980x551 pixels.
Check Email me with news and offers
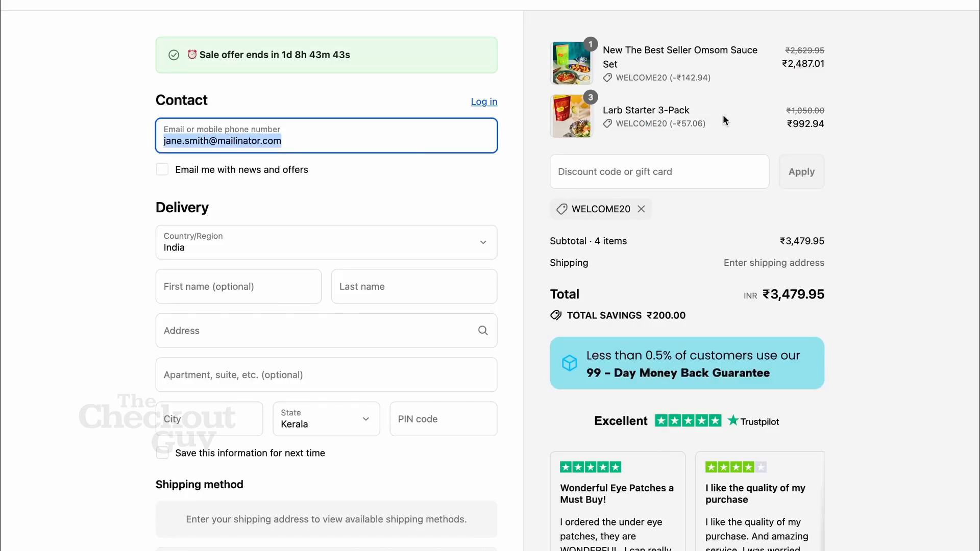tap(162, 169)
